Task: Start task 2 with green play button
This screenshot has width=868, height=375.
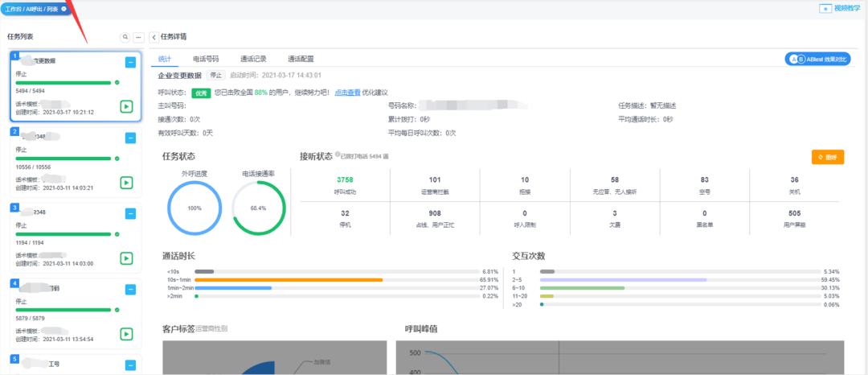Action: [x=127, y=182]
